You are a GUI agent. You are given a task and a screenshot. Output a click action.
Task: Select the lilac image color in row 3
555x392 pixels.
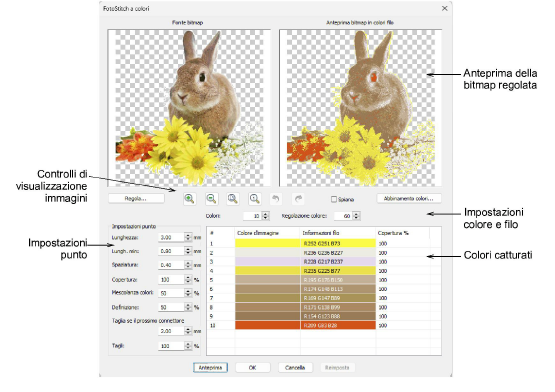(268, 261)
